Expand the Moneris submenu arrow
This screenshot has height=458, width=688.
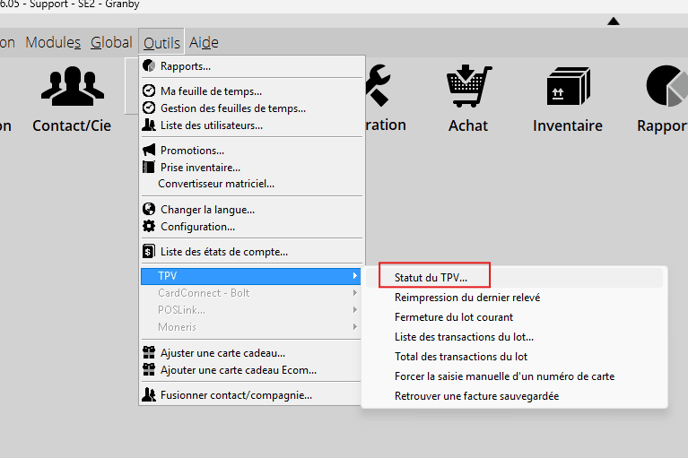tap(354, 327)
